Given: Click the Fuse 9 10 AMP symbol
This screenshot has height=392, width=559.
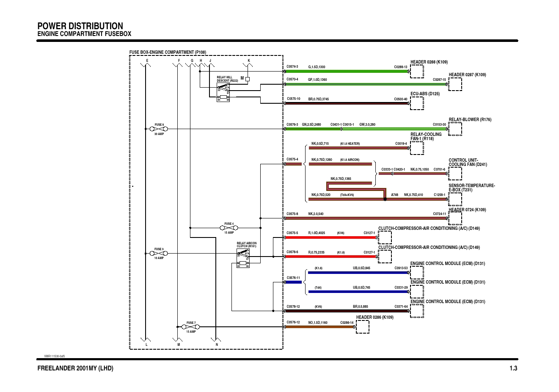Looking at the screenshot, I should coord(159,253).
